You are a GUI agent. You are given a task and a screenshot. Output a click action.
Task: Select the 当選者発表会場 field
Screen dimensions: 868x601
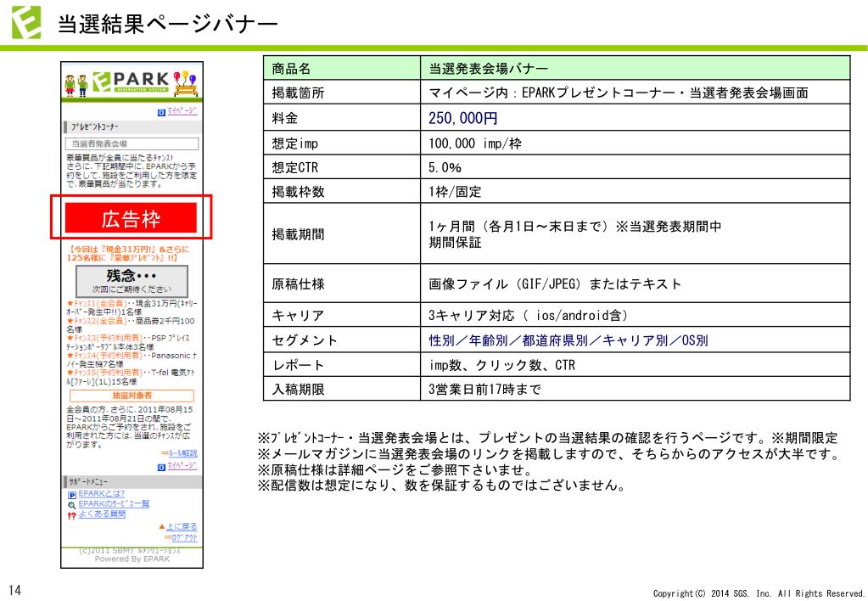coord(132,143)
